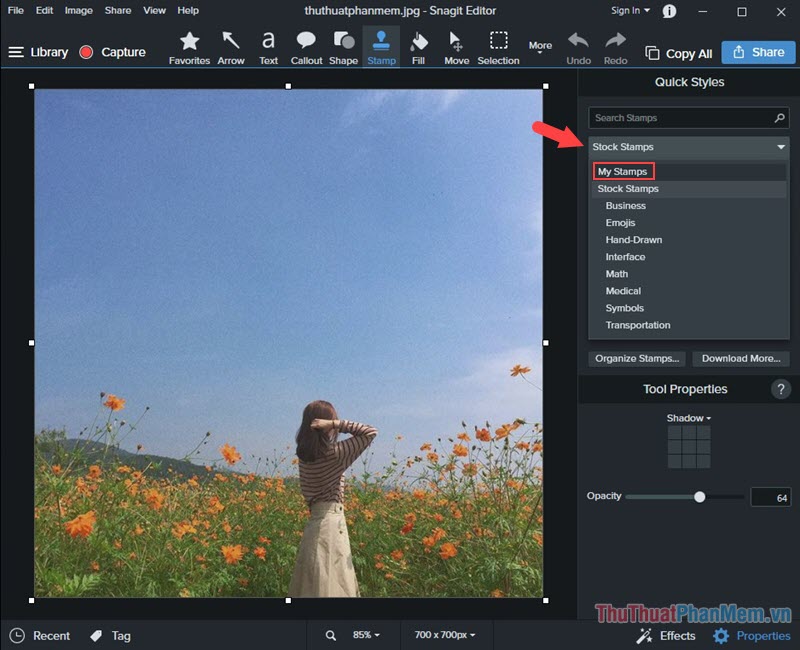Image resolution: width=800 pixels, height=650 pixels.
Task: Select the Text tool
Action: (268, 45)
